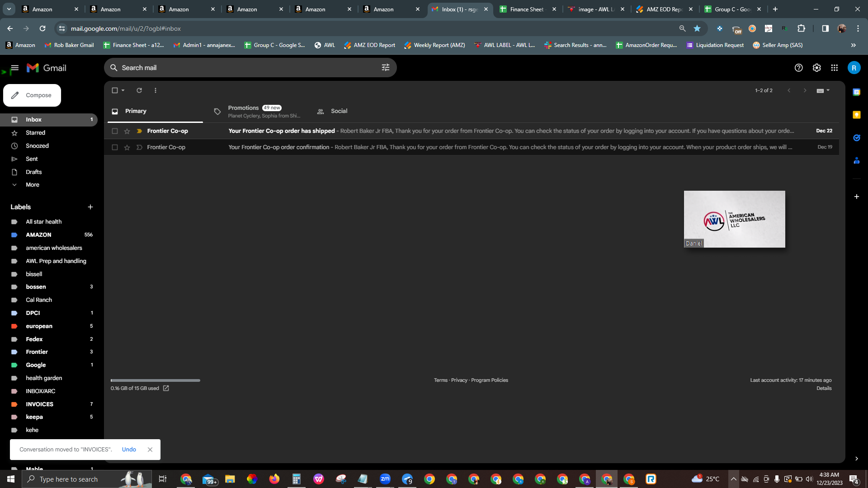Star the Frontier Co-op order confirmation email
Screen dimensions: 868x488
[x=127, y=147]
